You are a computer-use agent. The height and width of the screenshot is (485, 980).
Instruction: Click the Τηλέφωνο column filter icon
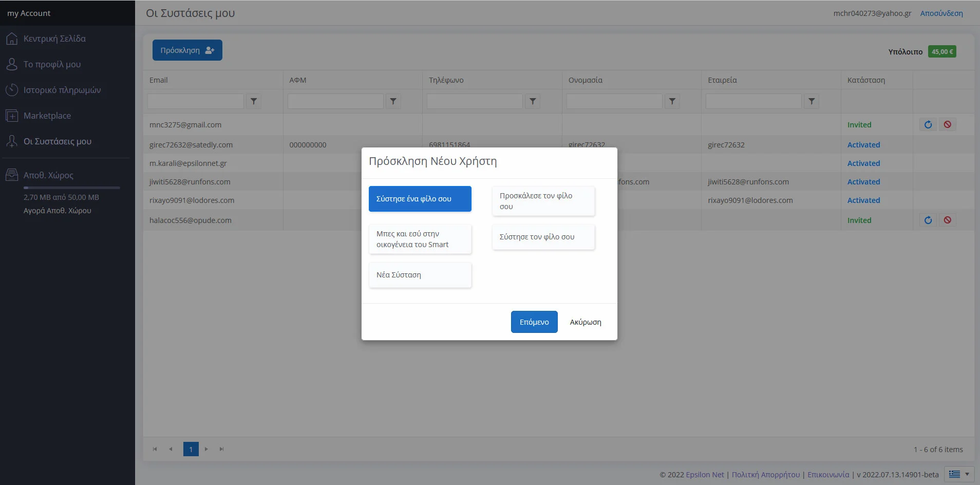pyautogui.click(x=533, y=101)
